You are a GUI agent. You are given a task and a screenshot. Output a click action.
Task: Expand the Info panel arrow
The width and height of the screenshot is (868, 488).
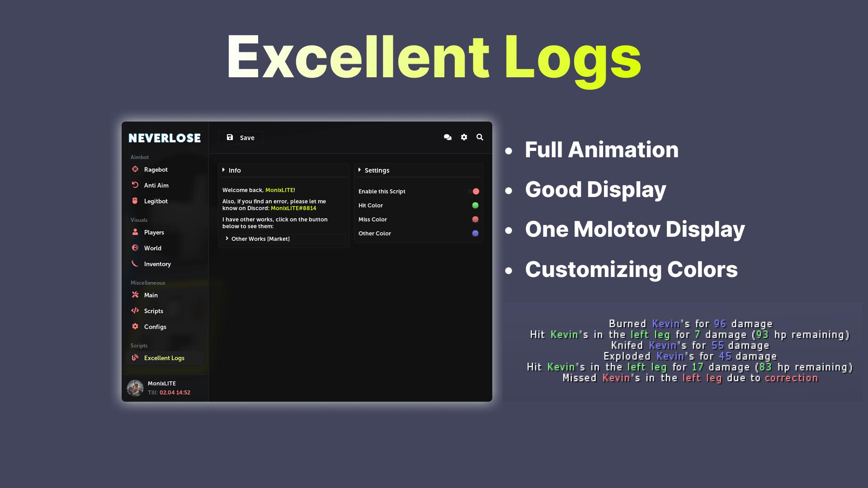point(225,170)
